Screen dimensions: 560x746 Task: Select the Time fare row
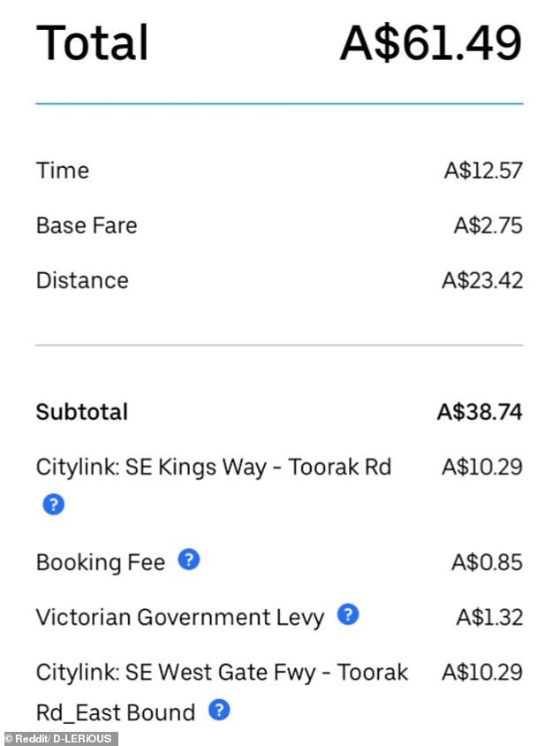click(x=279, y=171)
